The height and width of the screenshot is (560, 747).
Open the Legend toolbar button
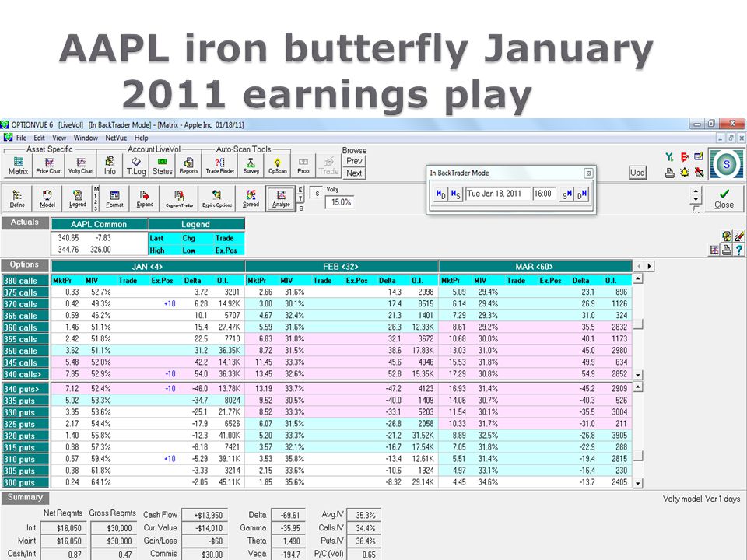click(x=78, y=198)
